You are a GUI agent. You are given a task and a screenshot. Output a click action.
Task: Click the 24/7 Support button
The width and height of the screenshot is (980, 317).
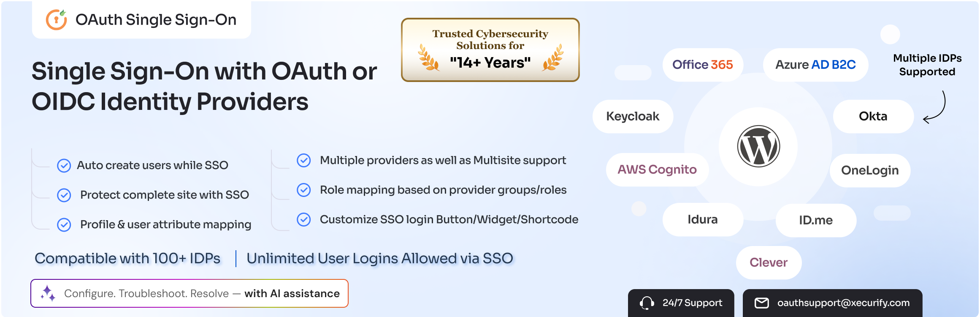(x=681, y=303)
